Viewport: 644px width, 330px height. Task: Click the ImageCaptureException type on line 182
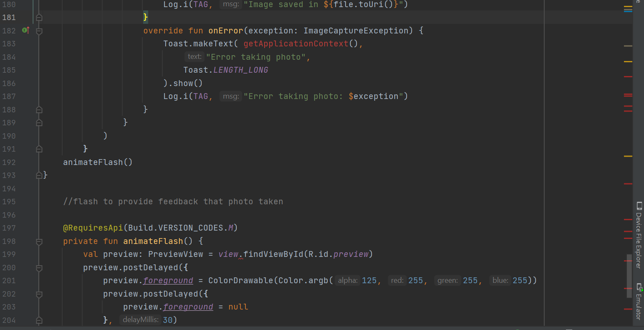click(356, 30)
